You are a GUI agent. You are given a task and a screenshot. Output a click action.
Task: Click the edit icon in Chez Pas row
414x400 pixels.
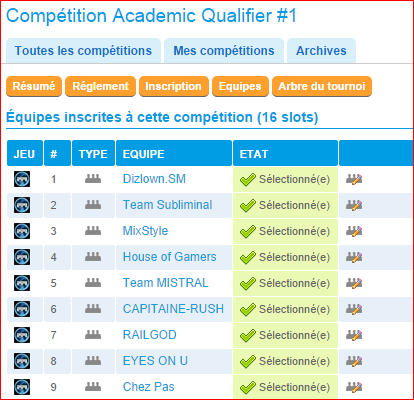pos(354,387)
